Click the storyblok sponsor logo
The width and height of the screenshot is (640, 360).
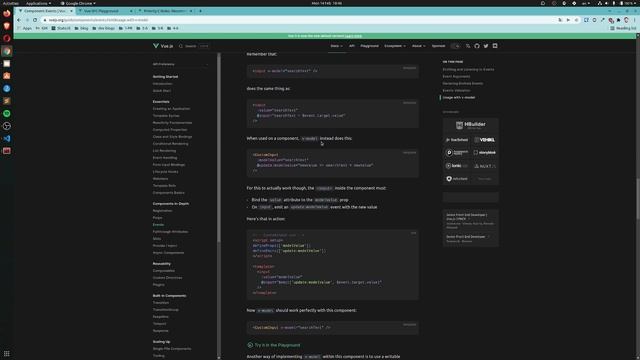click(484, 153)
